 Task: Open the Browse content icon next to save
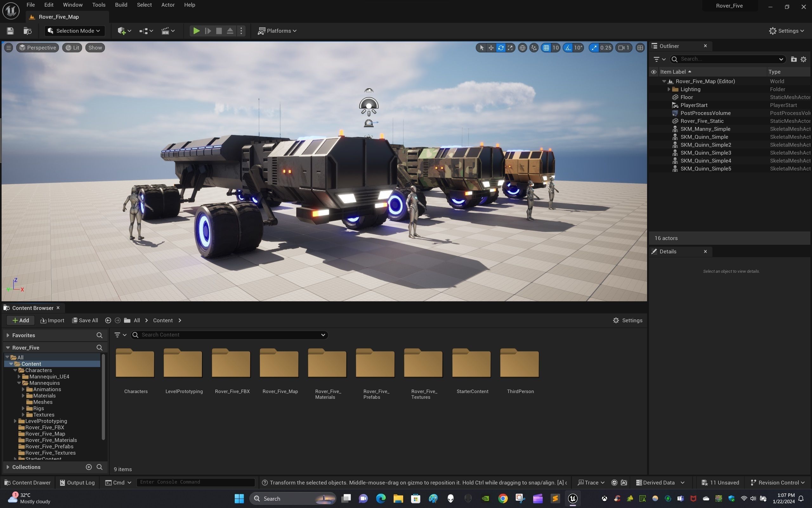[28, 31]
